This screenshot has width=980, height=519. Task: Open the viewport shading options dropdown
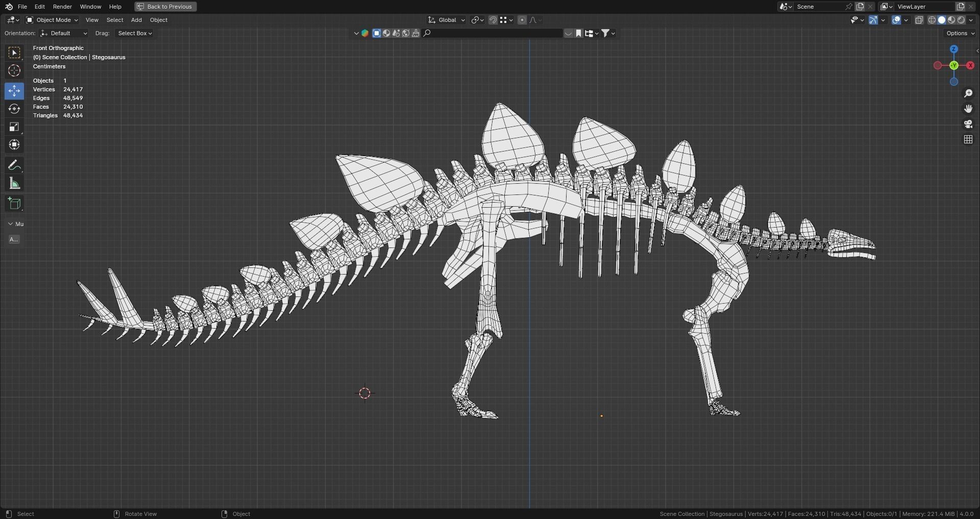pyautogui.click(x=971, y=20)
